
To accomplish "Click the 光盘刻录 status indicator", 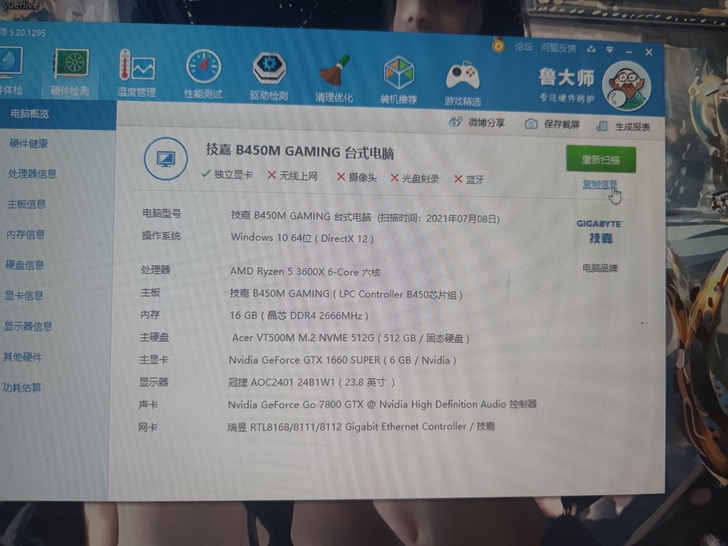I will pos(415,178).
